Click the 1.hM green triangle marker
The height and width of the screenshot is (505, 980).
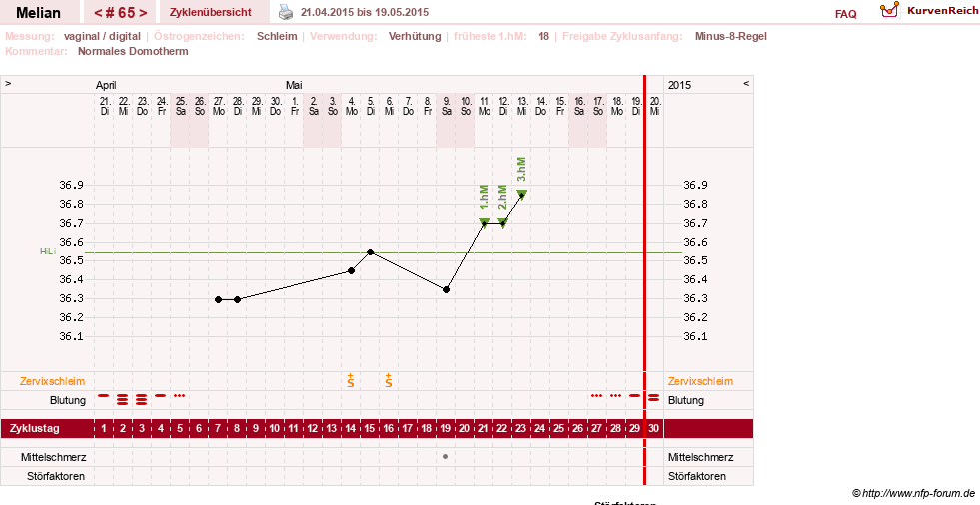coord(484,222)
